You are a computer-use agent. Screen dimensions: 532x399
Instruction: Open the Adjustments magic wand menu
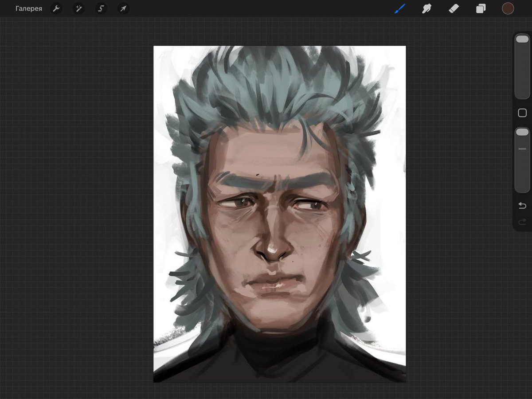79,8
